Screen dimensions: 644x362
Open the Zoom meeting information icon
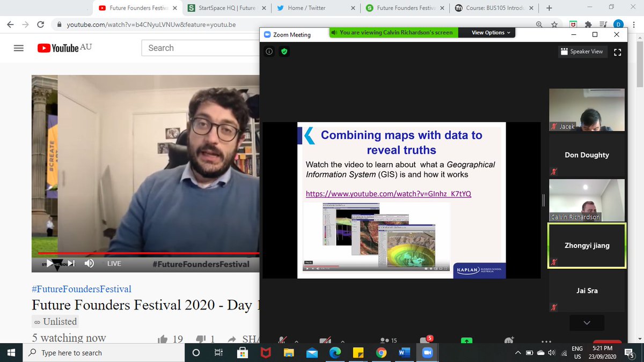point(269,51)
